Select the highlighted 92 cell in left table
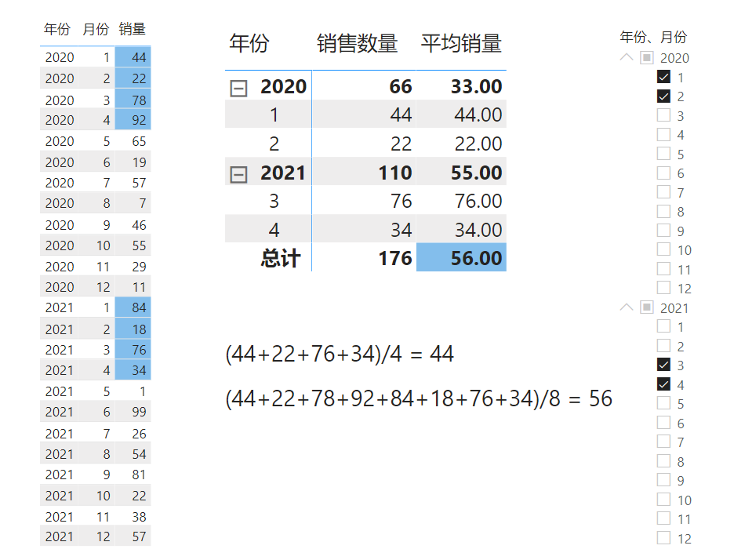 click(133, 120)
